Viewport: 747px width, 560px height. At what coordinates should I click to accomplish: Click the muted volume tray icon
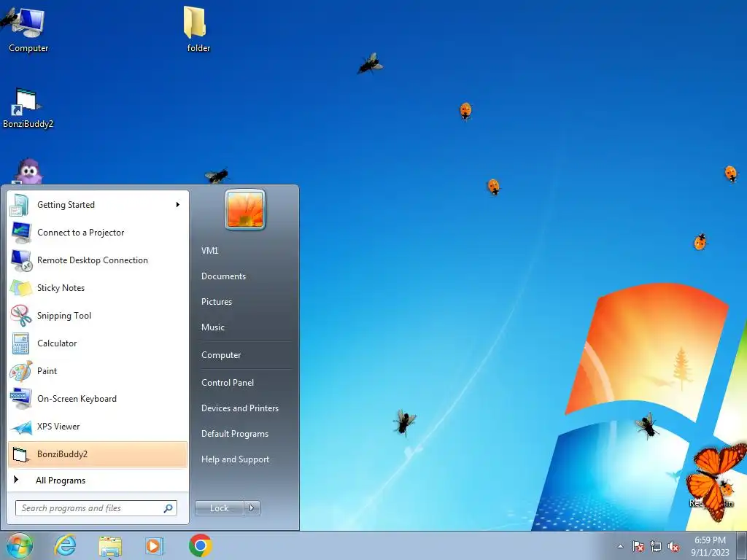point(673,546)
